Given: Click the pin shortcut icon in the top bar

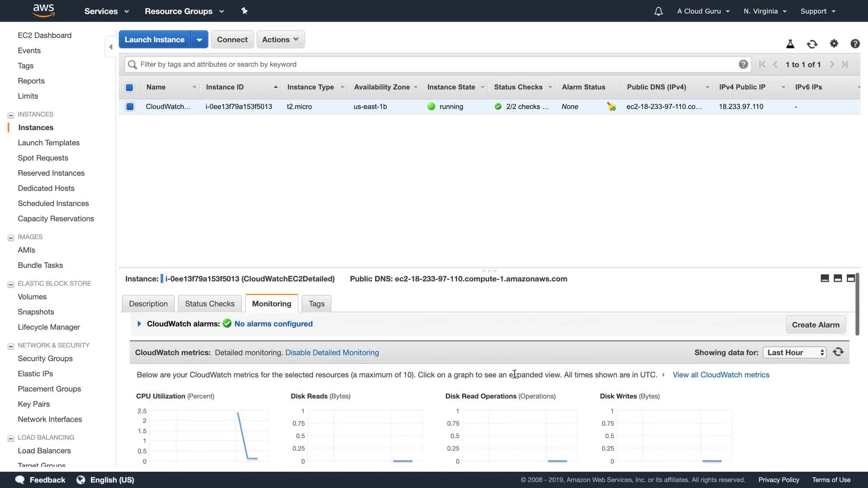Looking at the screenshot, I should point(245,11).
